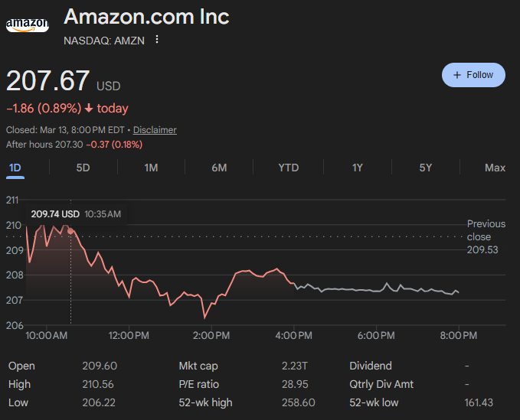Viewport: 520px width, 420px height.
Task: Switch to the 1M chart tab
Action: [x=151, y=168]
